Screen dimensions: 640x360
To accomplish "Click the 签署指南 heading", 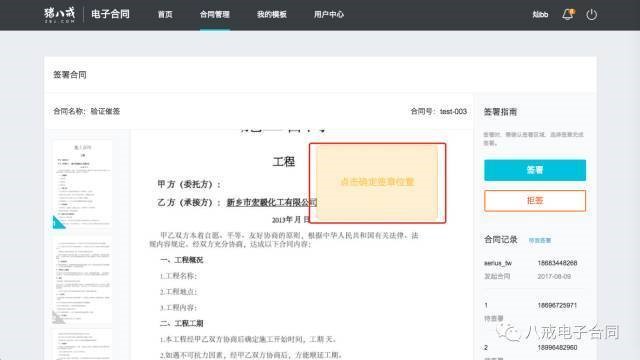I will (500, 112).
